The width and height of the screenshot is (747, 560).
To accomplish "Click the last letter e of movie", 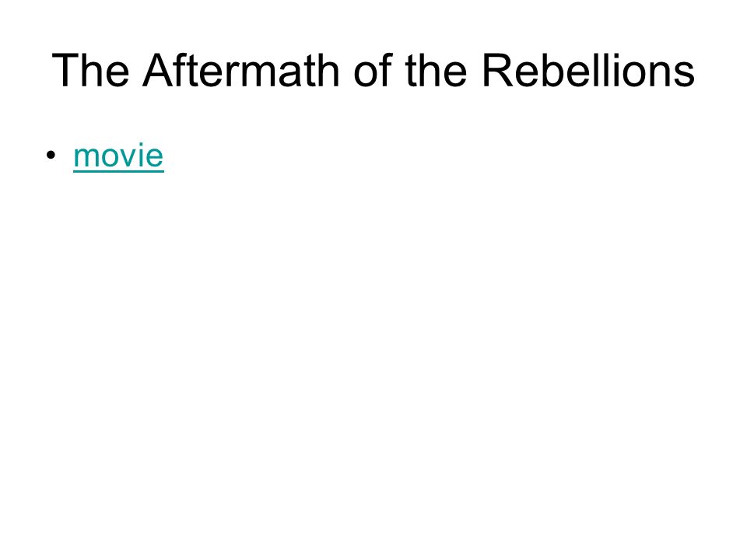I will 154,156.
